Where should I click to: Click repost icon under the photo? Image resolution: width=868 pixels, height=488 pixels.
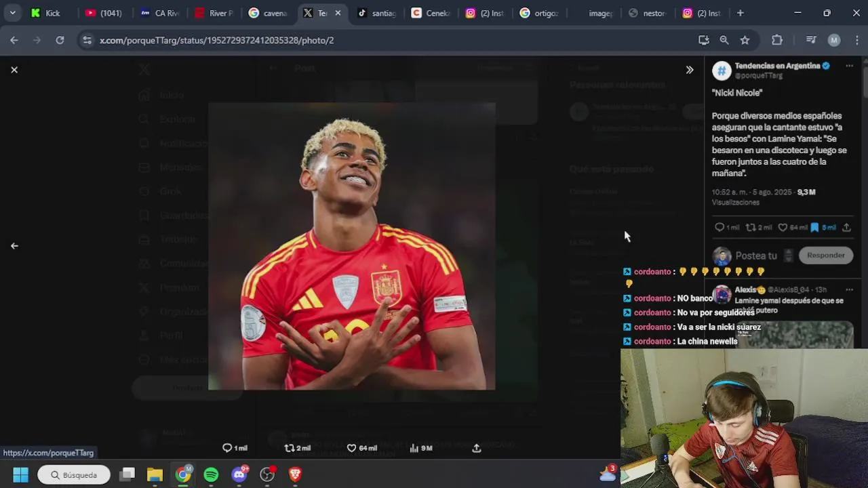click(290, 448)
